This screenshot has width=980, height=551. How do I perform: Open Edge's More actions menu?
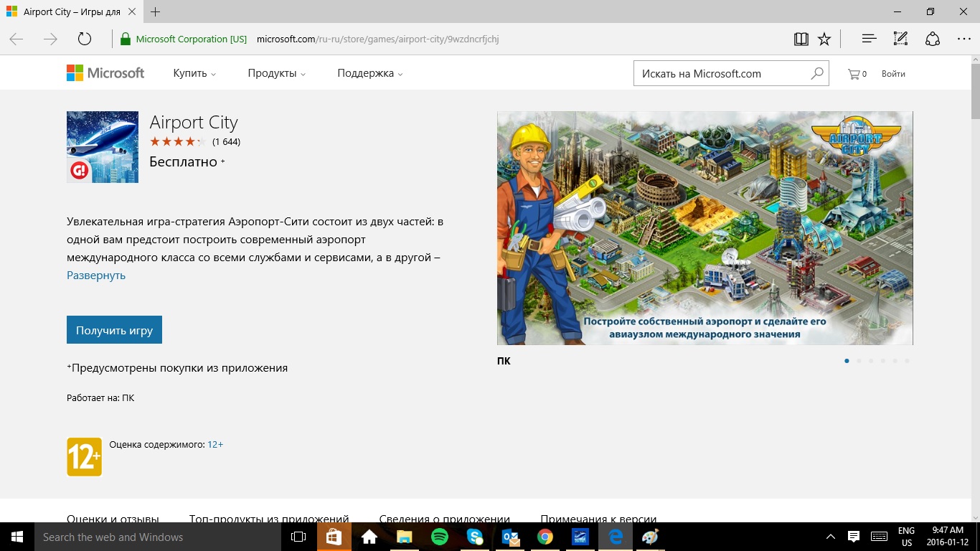click(x=963, y=39)
